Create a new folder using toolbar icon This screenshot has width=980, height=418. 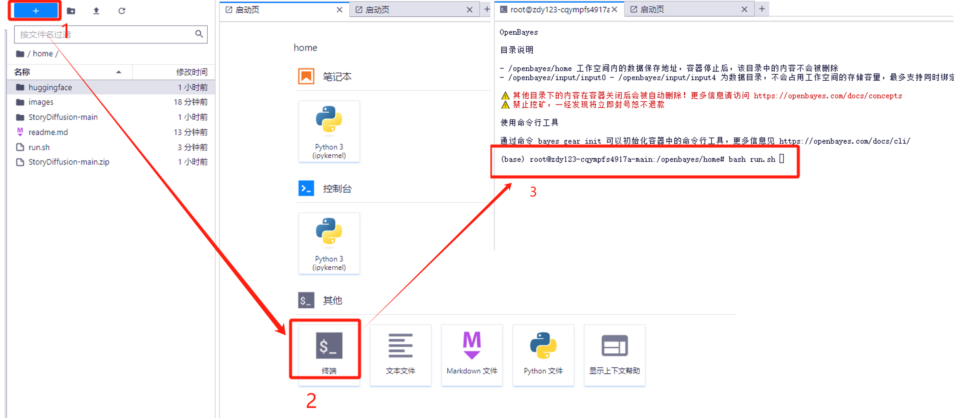71,11
